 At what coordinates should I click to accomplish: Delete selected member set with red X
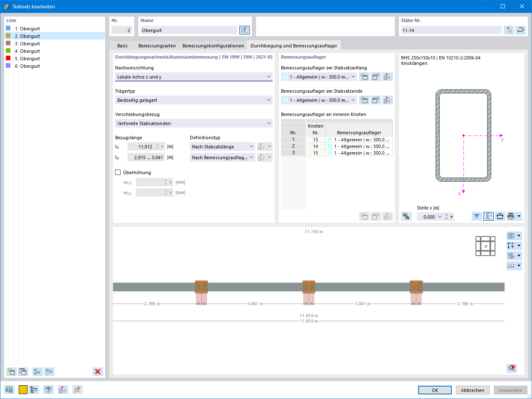point(98,372)
